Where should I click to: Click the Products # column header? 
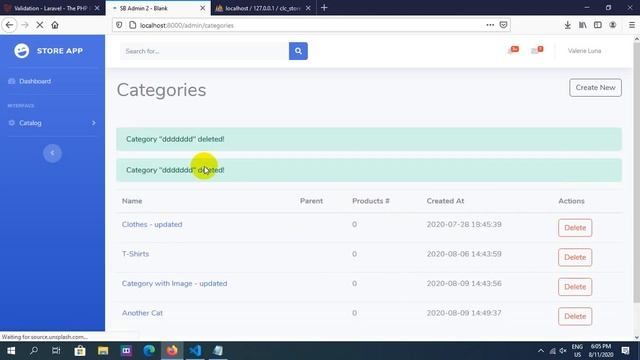click(x=371, y=201)
